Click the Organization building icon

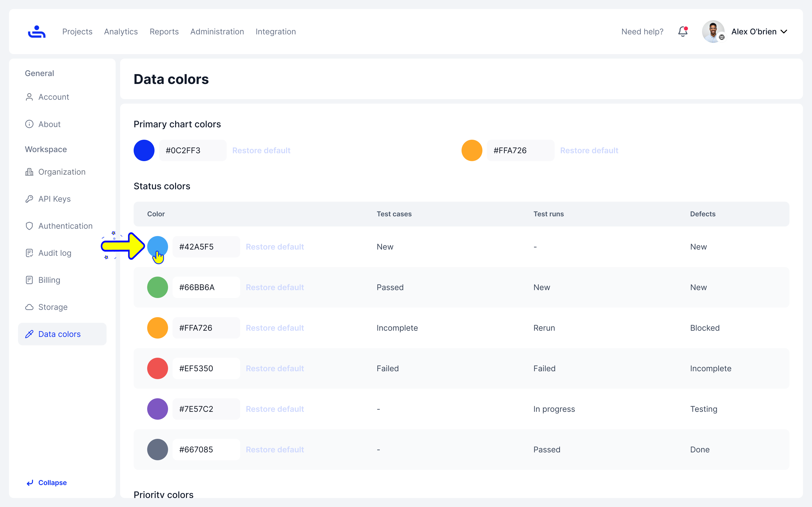[29, 172]
